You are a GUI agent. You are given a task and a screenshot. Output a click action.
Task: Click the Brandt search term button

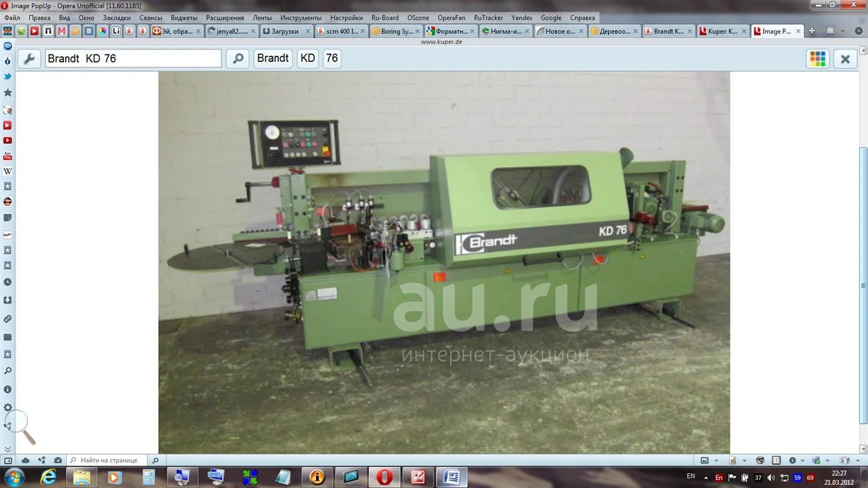click(273, 58)
